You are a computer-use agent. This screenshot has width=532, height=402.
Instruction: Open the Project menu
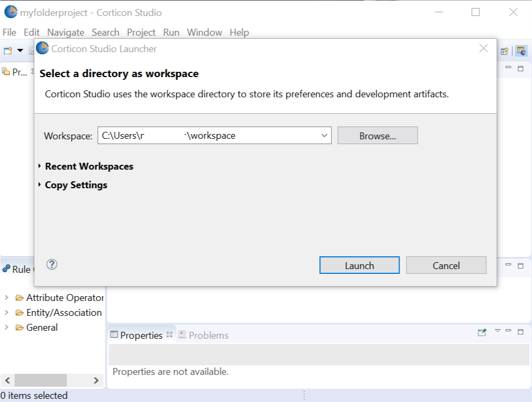(x=141, y=32)
